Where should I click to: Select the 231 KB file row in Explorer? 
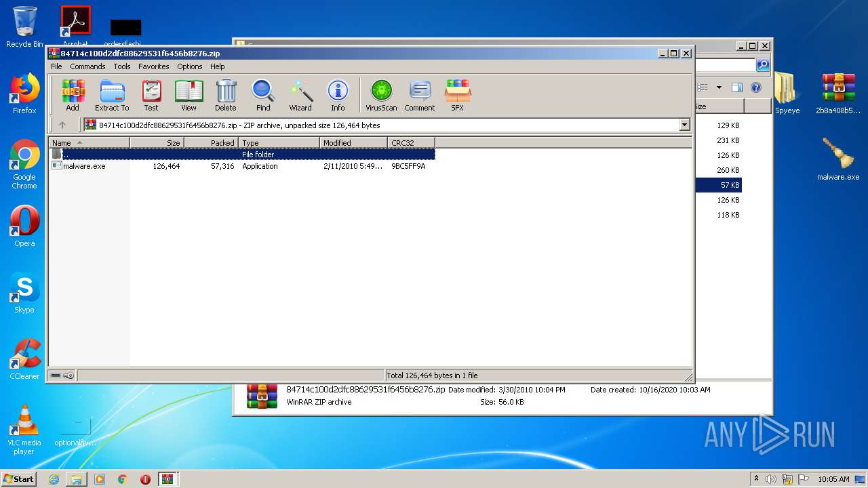pyautogui.click(x=719, y=140)
